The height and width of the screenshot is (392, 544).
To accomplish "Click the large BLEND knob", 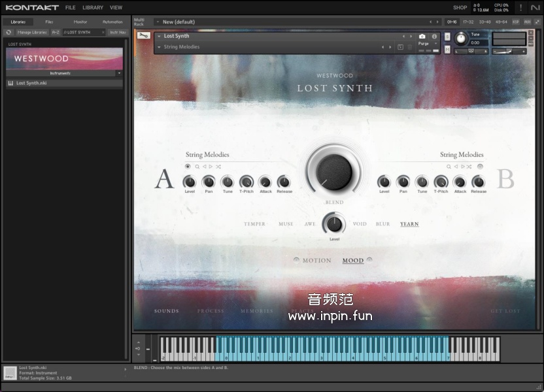I will tap(333, 172).
